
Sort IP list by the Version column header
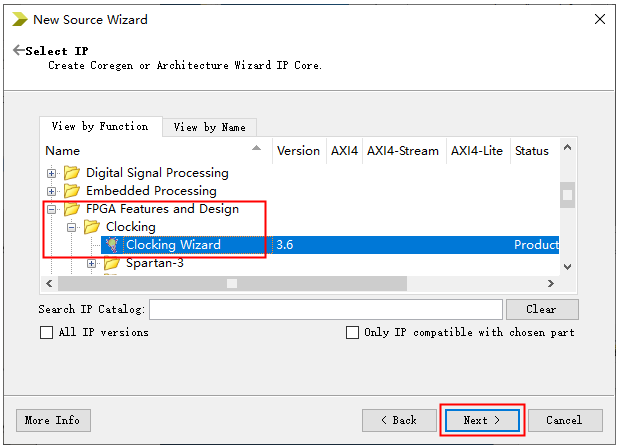pos(298,151)
